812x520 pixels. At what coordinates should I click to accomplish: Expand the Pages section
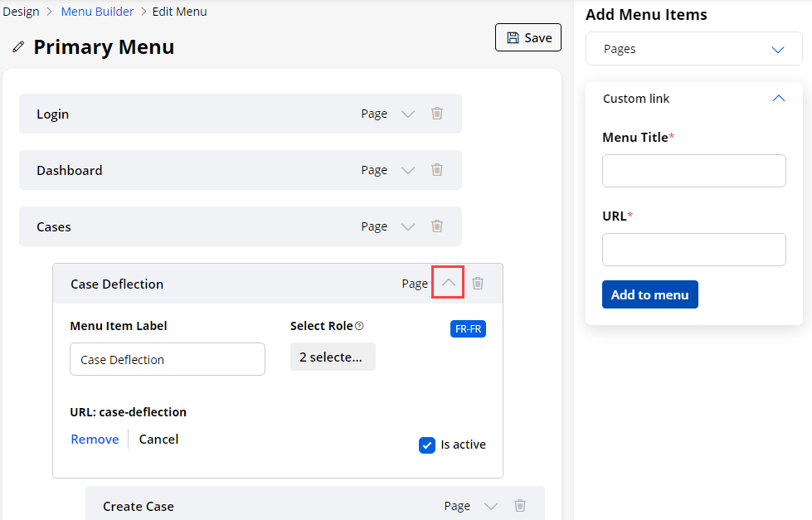[777, 50]
